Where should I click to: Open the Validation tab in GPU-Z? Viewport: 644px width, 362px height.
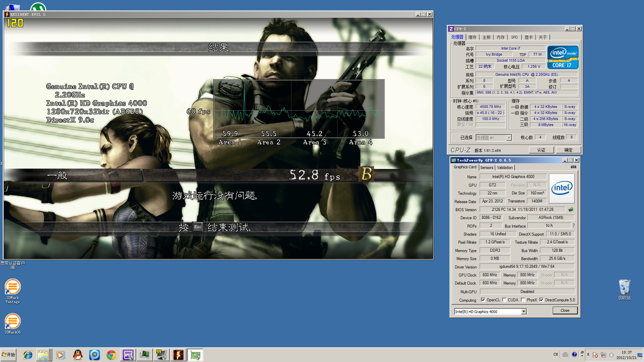click(505, 167)
